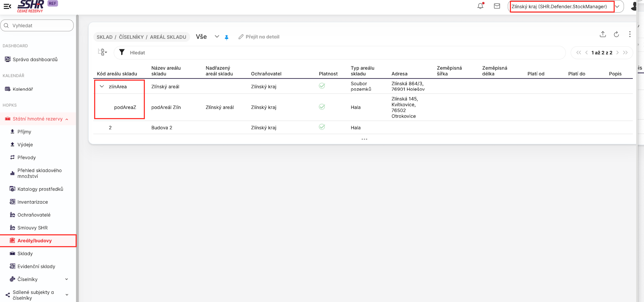
Task: Click the tree view layout icon
Action: (x=102, y=52)
